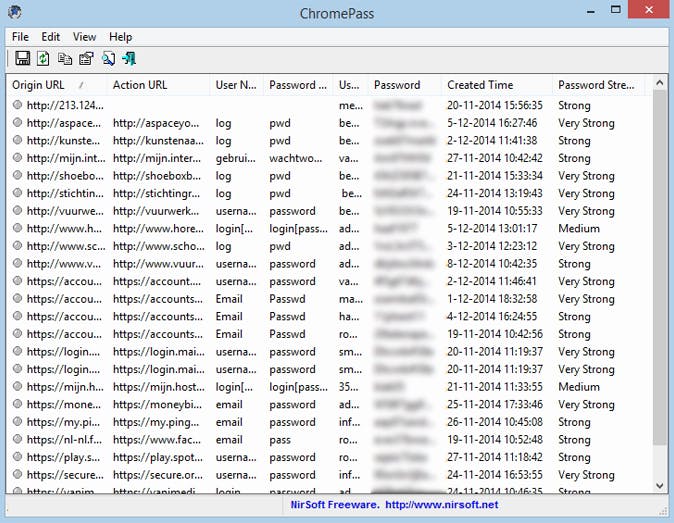Sort by Password Stre... column header
The image size is (674, 523).
[x=598, y=85]
